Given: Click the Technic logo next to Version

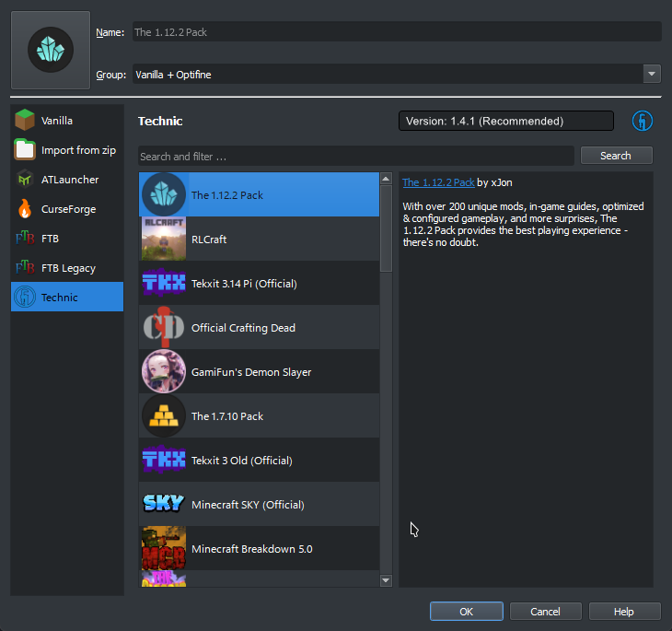Looking at the screenshot, I should (x=642, y=121).
